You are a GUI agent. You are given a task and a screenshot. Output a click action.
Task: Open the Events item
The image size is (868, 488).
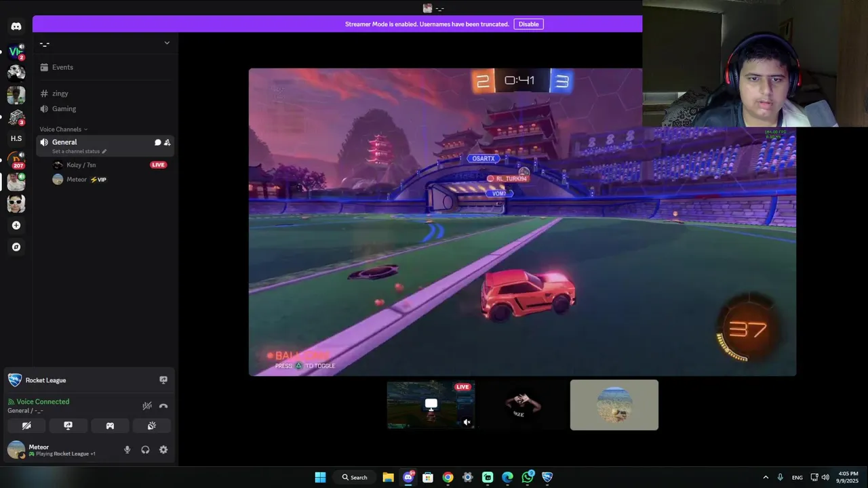105,67
